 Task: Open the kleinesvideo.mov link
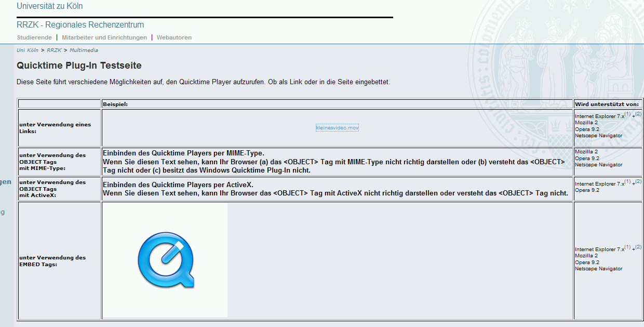pos(337,127)
